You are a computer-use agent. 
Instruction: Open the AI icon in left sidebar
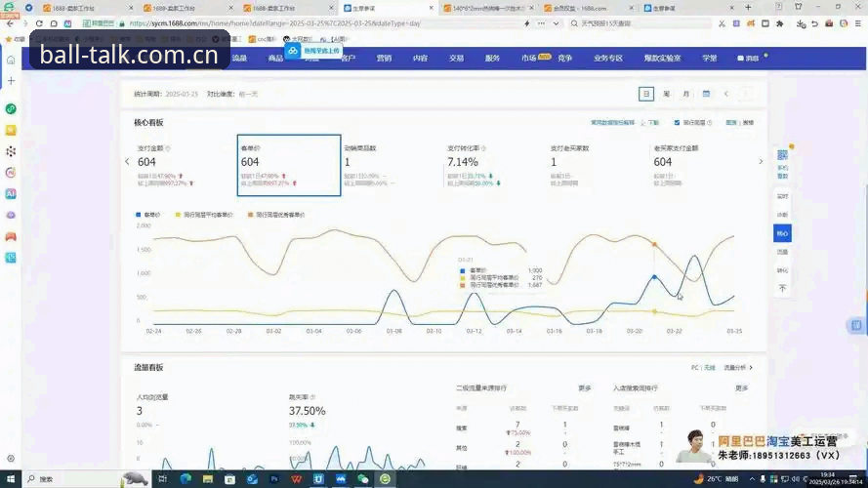coord(11,194)
